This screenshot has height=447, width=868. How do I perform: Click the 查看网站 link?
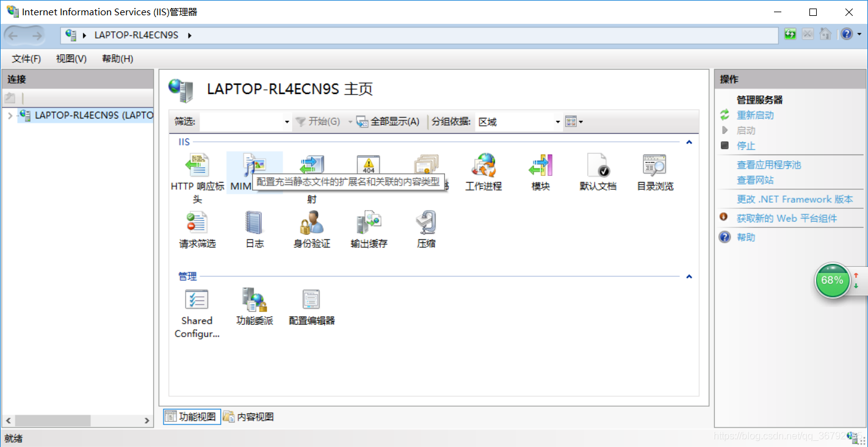[755, 180]
